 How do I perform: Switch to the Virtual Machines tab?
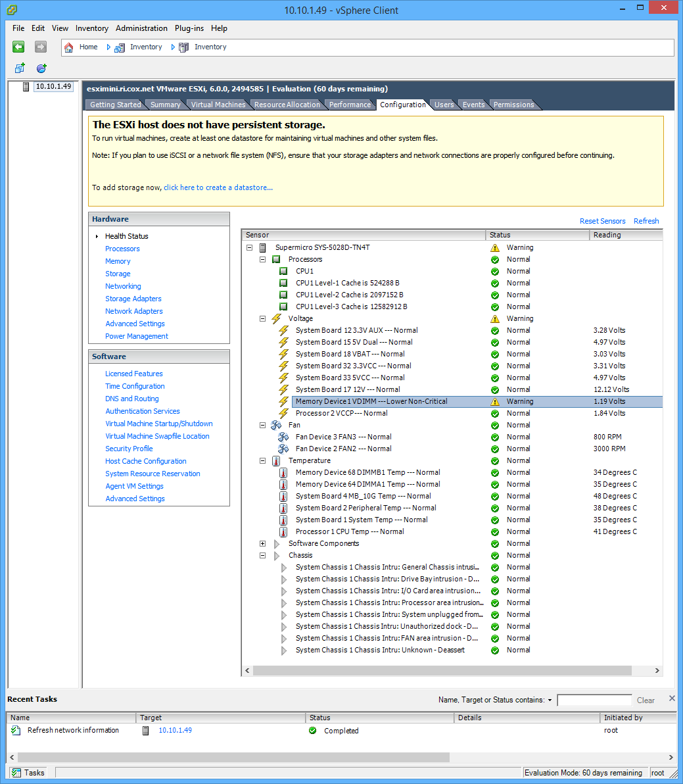(218, 105)
